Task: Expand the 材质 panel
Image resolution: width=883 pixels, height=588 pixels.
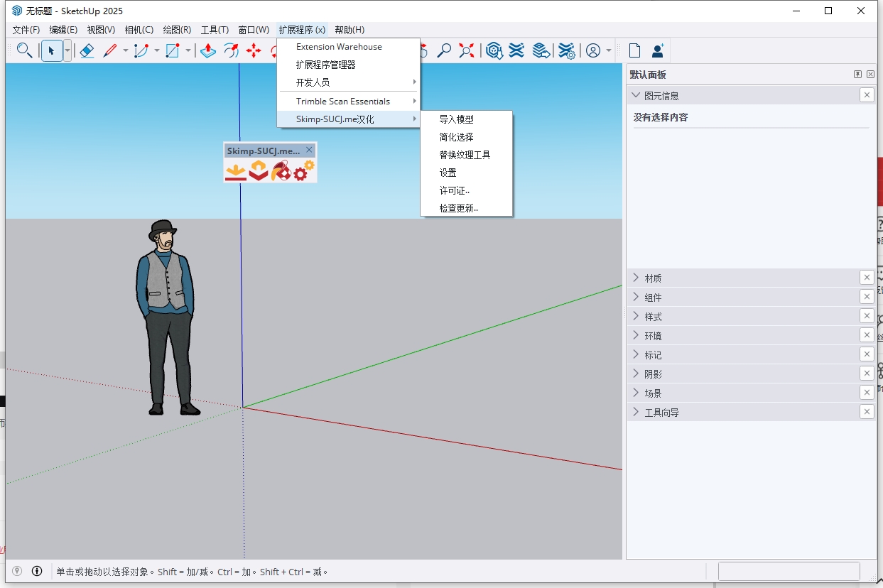Action: point(651,278)
